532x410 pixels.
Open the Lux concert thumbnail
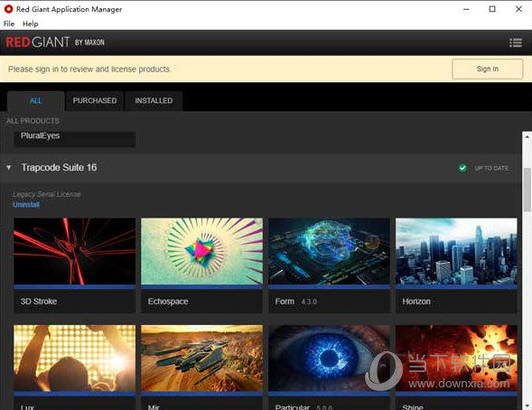(74, 359)
